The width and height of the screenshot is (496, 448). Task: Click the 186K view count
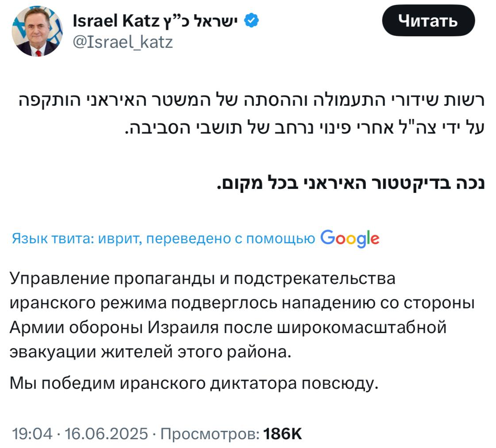[283, 434]
